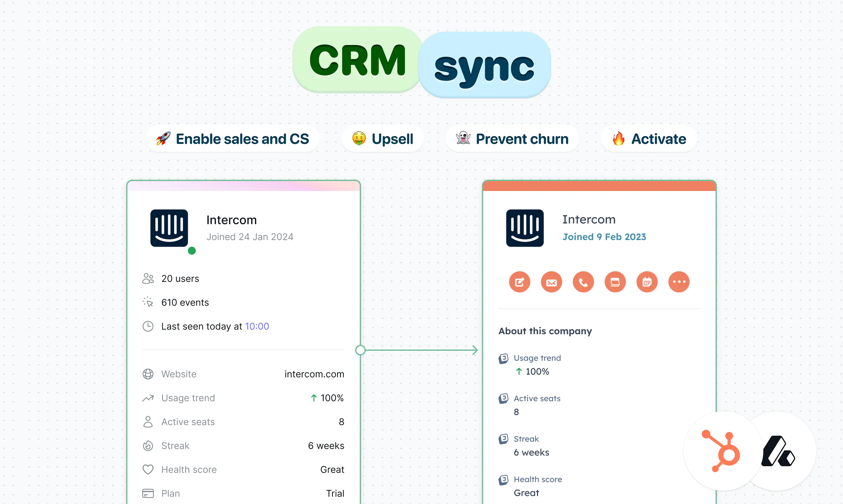The height and width of the screenshot is (504, 843).
Task: Click the 6 weeks value, right card
Action: (x=531, y=452)
